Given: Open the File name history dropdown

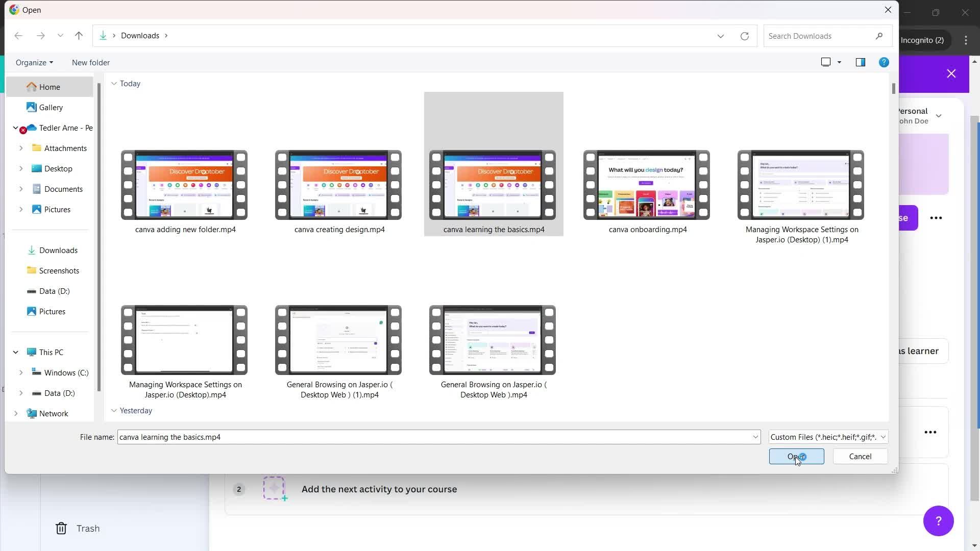Looking at the screenshot, I should pyautogui.click(x=755, y=437).
